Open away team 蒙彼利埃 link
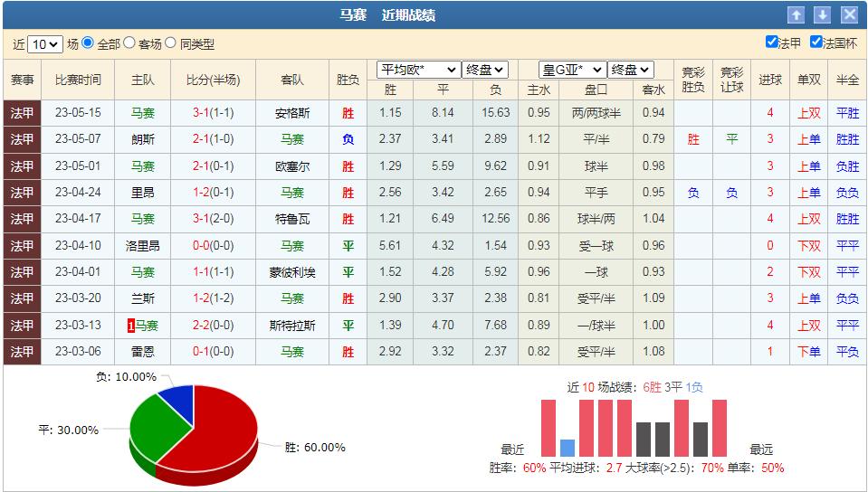The image size is (868, 492). [x=292, y=272]
